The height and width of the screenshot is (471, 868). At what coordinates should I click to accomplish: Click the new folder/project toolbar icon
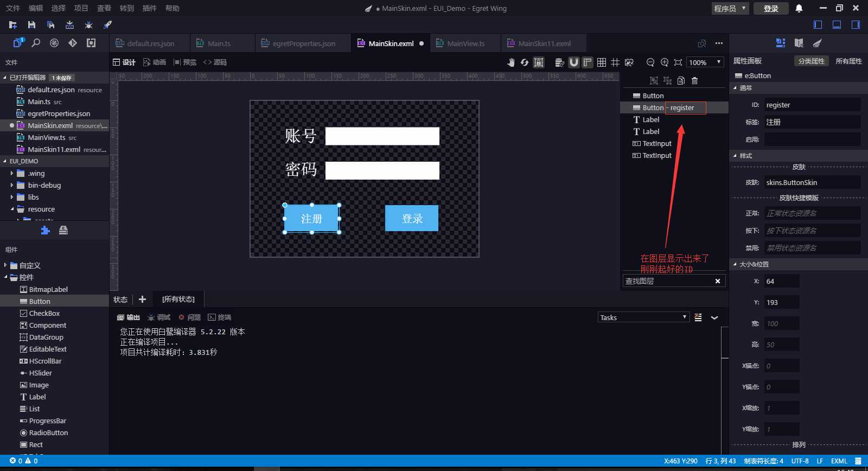[13, 25]
